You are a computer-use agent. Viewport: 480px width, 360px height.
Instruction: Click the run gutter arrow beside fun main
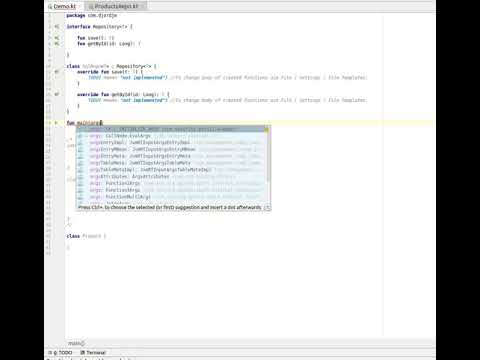(x=56, y=123)
